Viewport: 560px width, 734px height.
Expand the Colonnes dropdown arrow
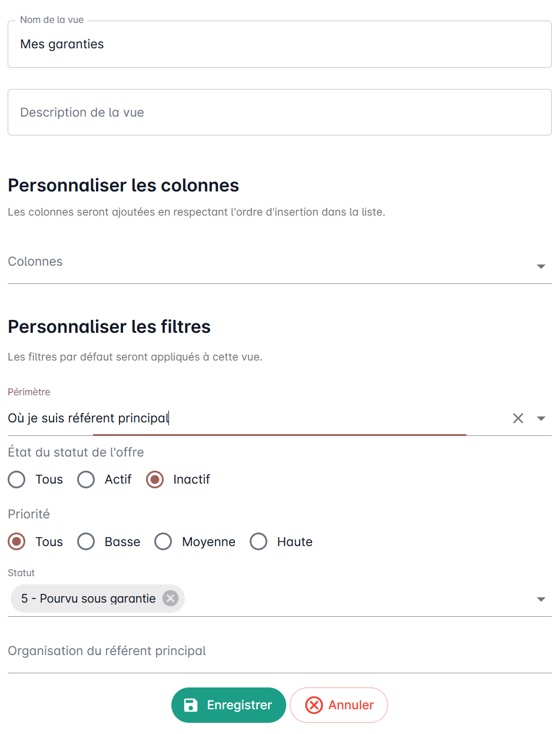pos(541,267)
